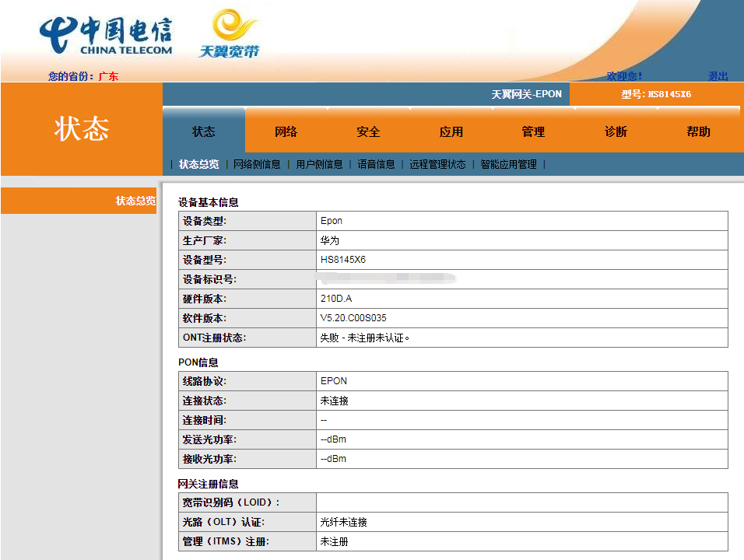The width and height of the screenshot is (744, 560).
Task: Click the empty 宽带识别码 (LOID) value cell
Action: click(x=521, y=502)
